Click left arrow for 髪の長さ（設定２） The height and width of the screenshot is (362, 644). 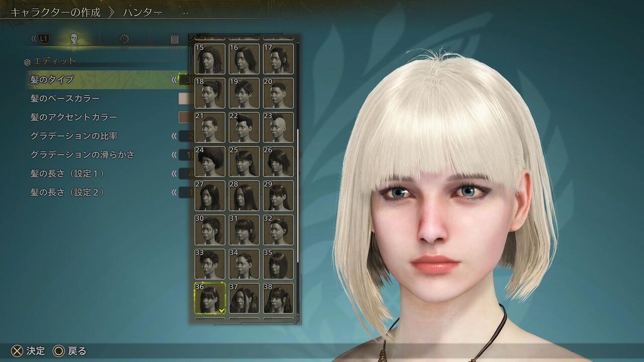point(174,192)
